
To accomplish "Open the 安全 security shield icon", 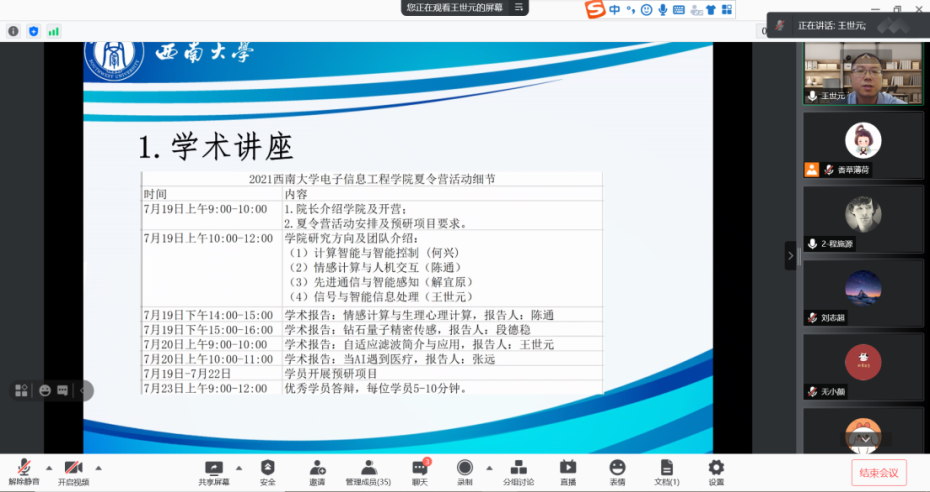I will pos(267,471).
